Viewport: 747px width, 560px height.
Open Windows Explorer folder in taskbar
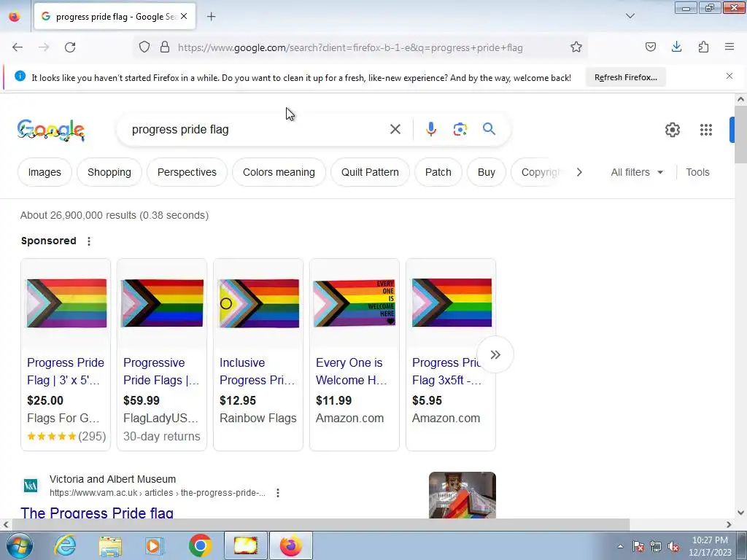(x=110, y=545)
